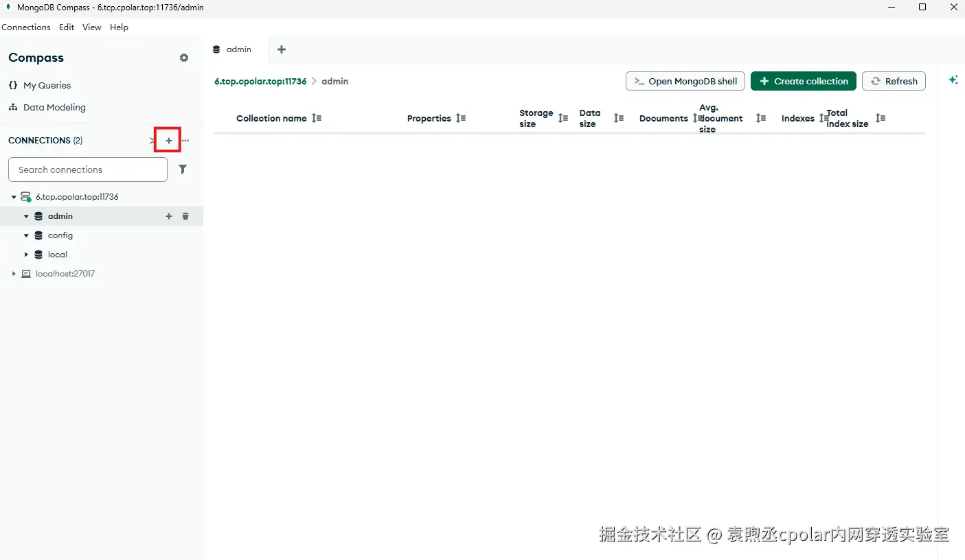The image size is (965, 560).
Task: Sort collections by Storage size
Action: point(563,118)
